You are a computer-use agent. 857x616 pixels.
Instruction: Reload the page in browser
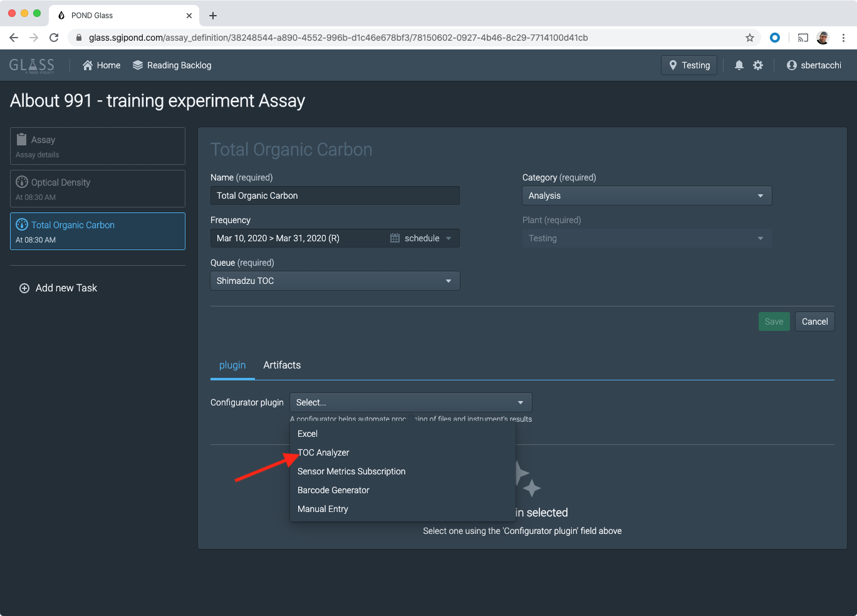(54, 38)
